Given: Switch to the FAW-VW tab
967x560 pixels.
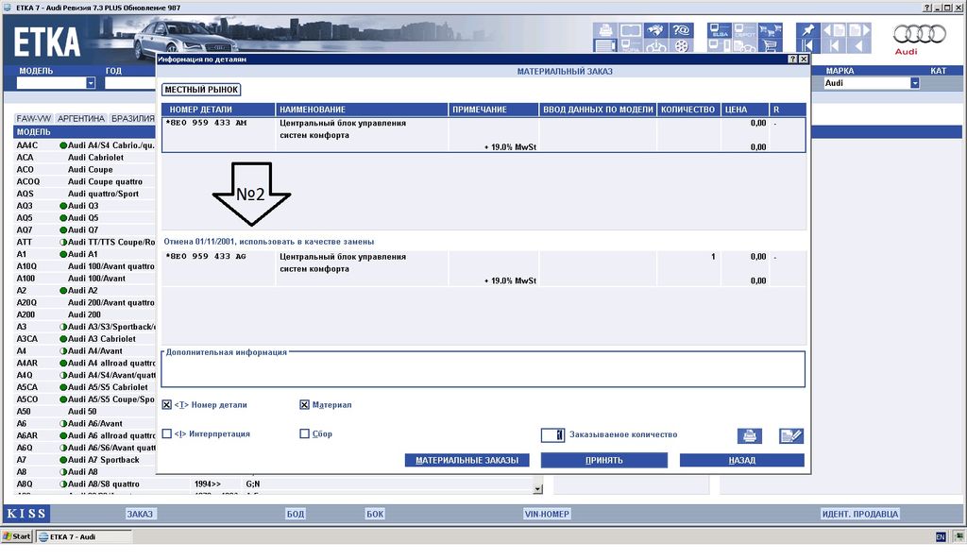Looking at the screenshot, I should point(34,118).
